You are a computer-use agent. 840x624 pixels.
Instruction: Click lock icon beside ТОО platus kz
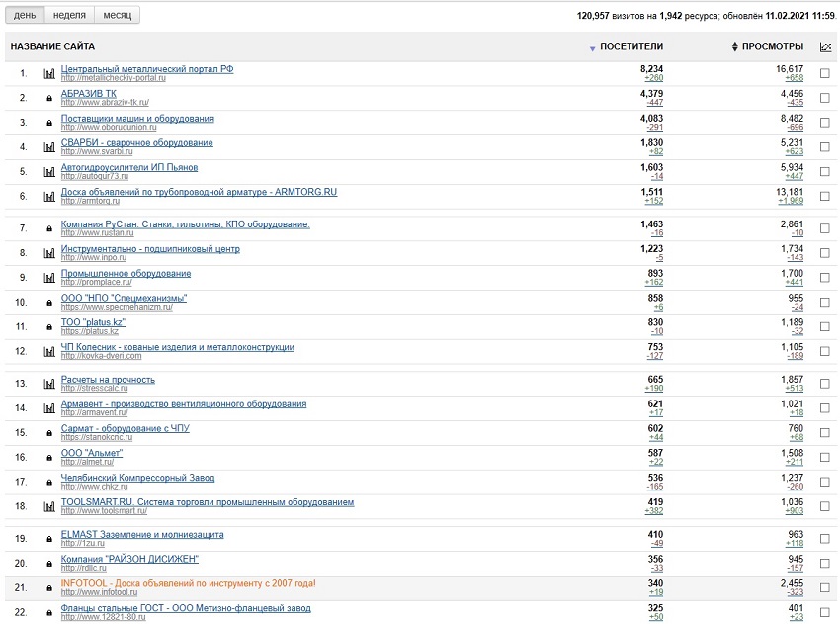tap(49, 327)
